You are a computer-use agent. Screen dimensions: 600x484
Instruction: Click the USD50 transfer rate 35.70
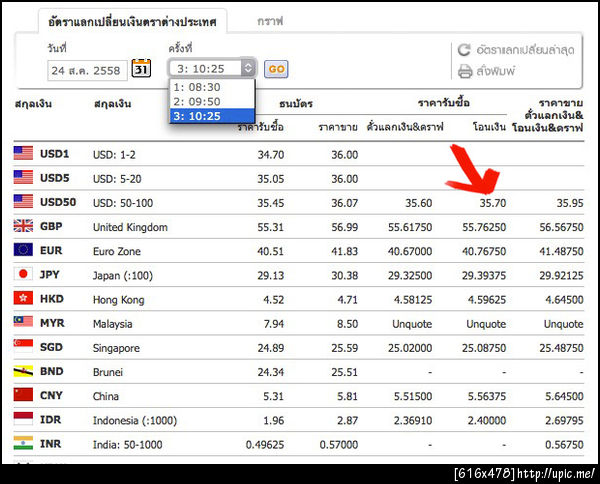(x=493, y=203)
